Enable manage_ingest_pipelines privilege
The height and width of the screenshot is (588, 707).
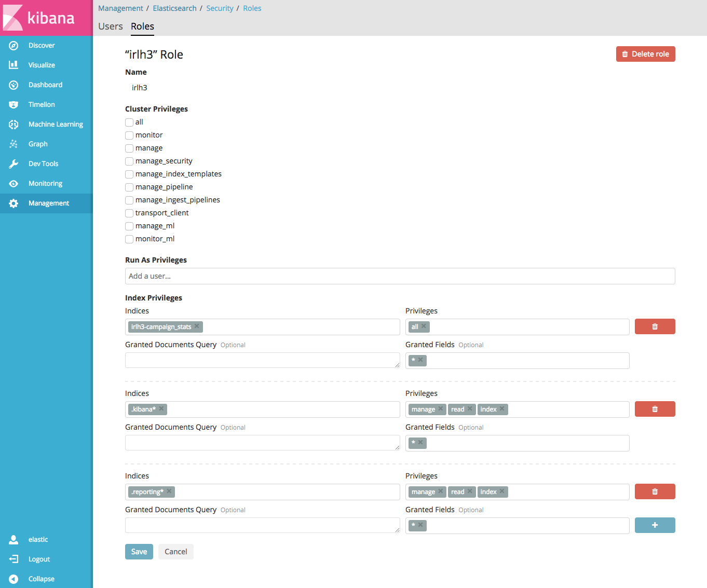coord(129,200)
